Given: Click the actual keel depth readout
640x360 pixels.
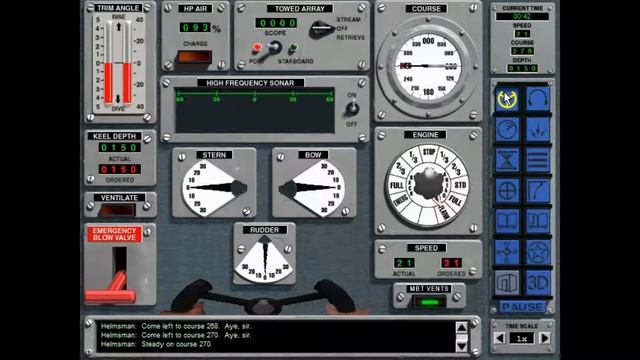Looking at the screenshot, I should 120,147.
